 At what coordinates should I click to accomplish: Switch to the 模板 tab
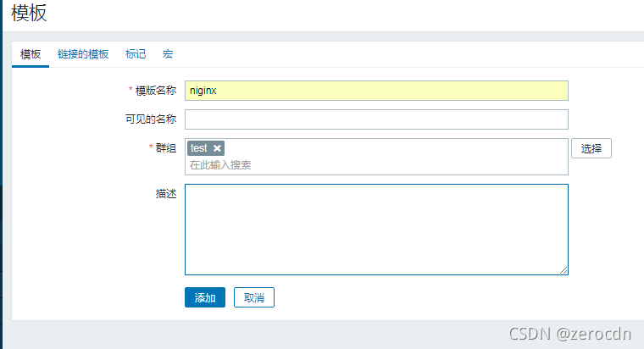pos(31,54)
